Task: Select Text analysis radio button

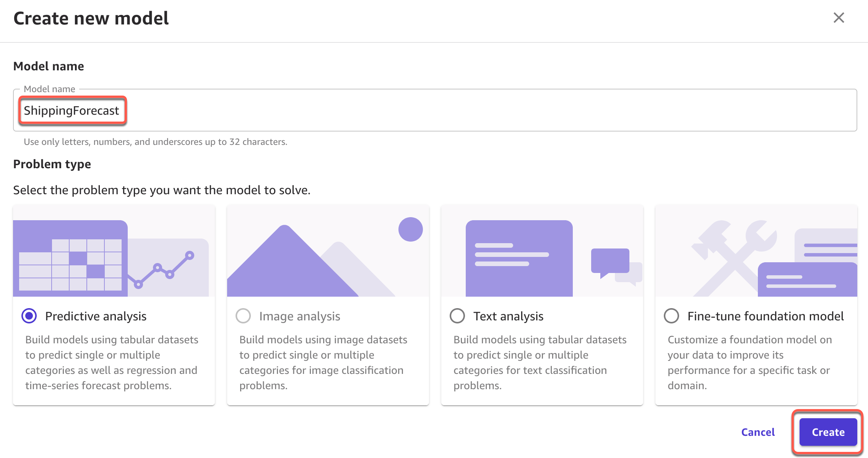Action: [x=457, y=316]
